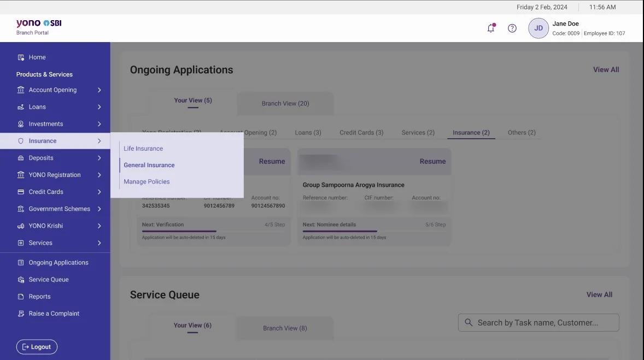Image resolution: width=644 pixels, height=360 pixels.
Task: Expand the Loans submenu arrow
Action: [x=99, y=107]
